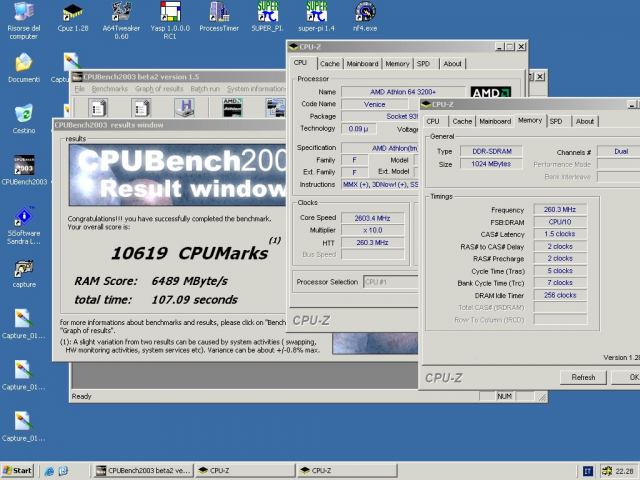Click the taskbar clock showing 22.28
This screenshot has width=640, height=480.
tap(624, 471)
